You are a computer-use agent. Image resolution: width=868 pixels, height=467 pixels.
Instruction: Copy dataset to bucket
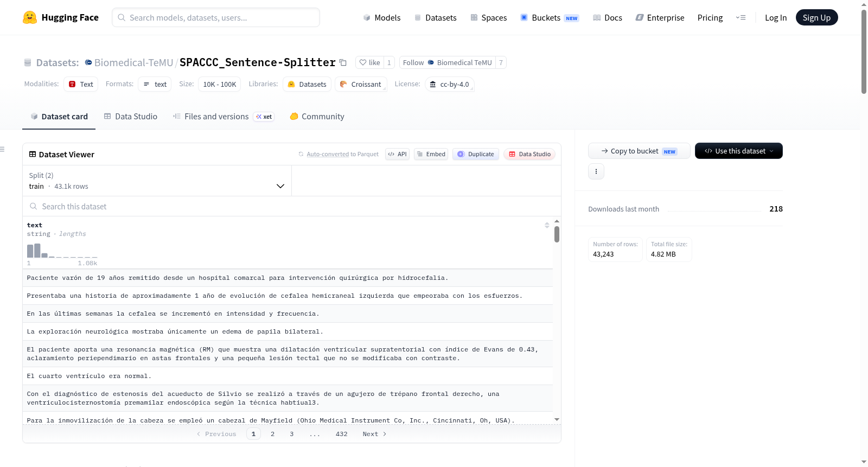(639, 151)
